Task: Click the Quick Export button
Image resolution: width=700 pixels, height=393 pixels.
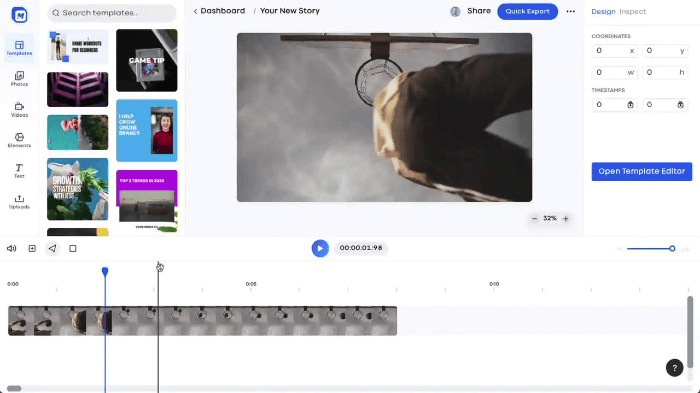Action: click(x=527, y=11)
